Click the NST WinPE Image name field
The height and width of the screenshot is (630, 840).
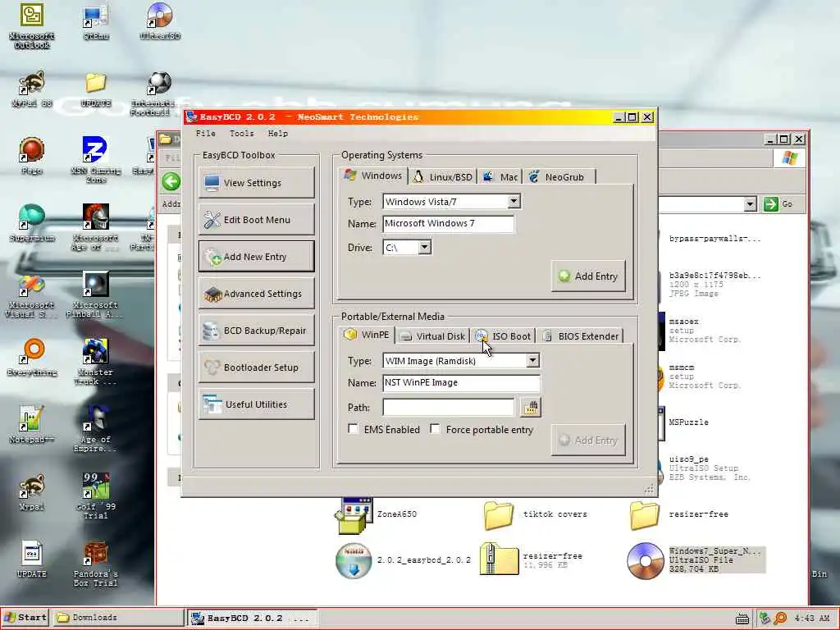[461, 382]
